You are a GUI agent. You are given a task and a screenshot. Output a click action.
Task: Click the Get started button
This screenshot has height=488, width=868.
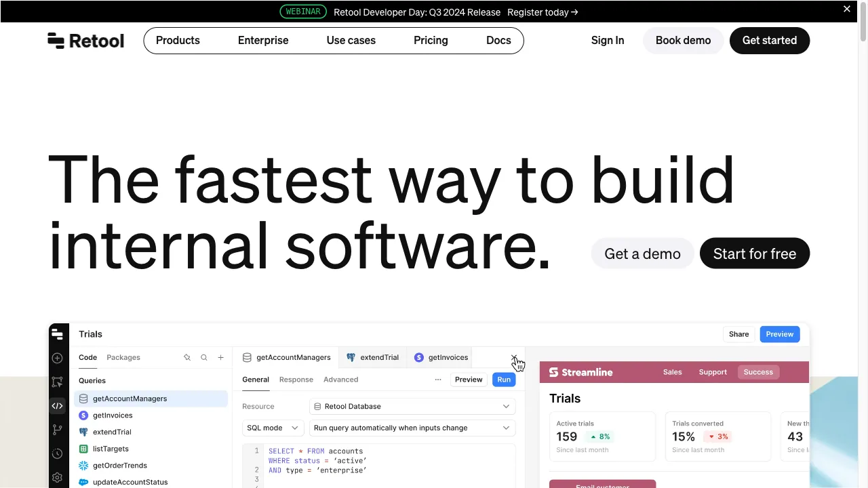(x=770, y=41)
